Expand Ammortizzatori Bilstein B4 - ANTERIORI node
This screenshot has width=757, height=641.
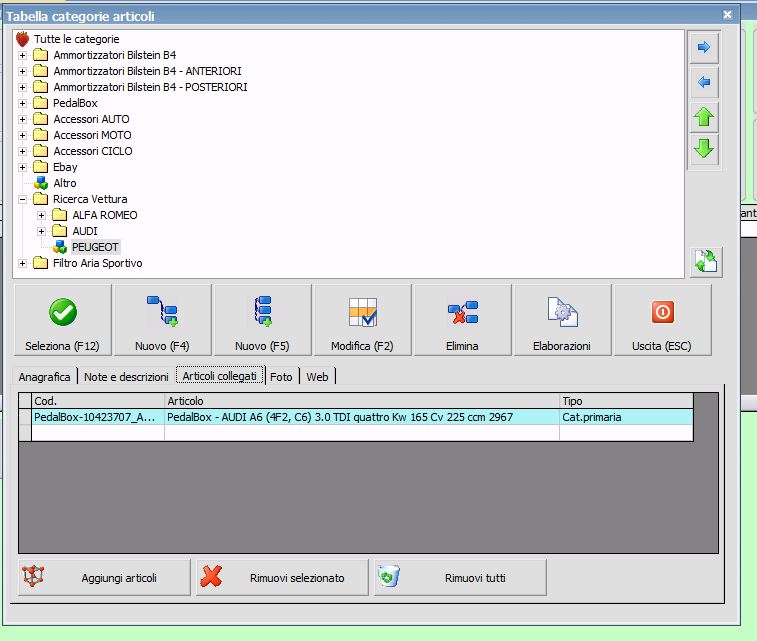point(22,71)
